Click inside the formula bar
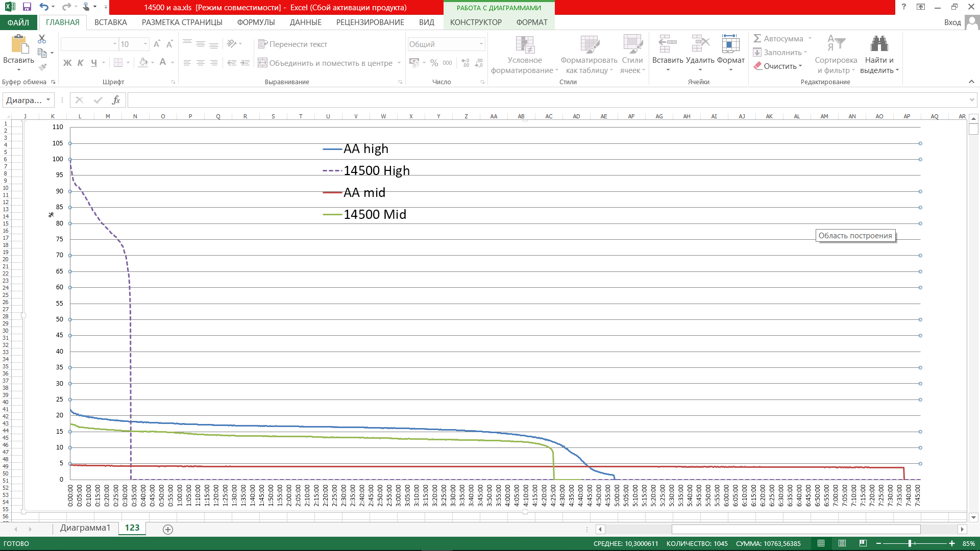 point(549,100)
